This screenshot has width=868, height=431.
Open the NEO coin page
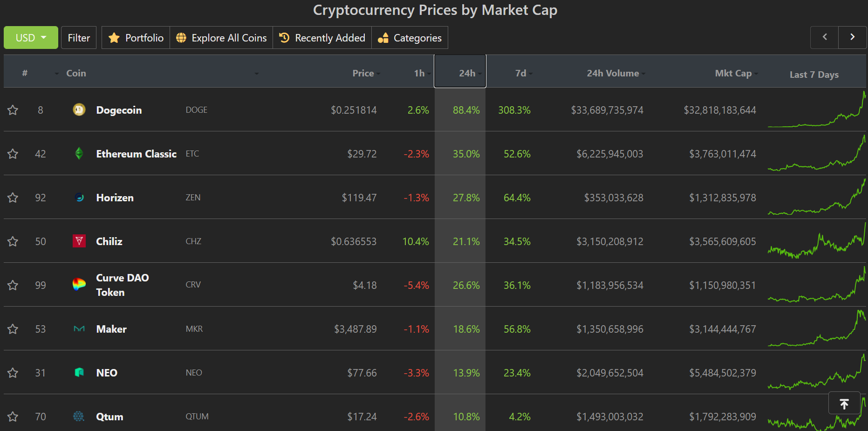[107, 373]
